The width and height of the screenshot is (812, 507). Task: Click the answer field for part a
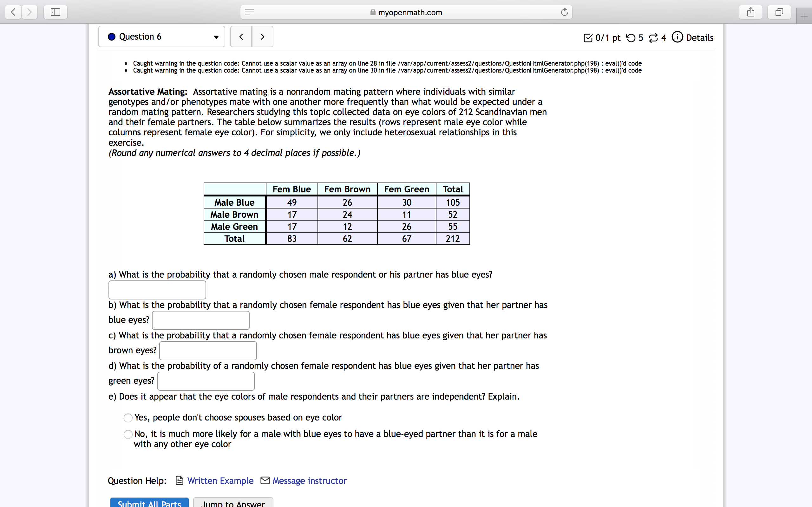point(157,290)
